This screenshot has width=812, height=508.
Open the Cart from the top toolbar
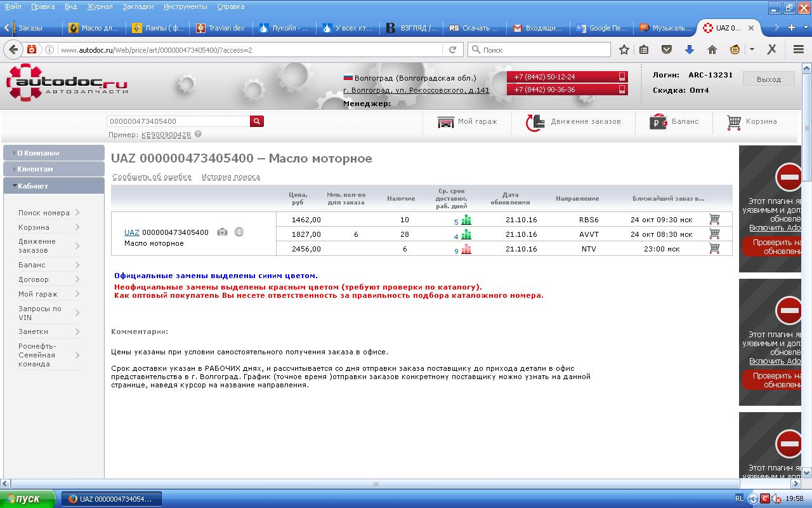tap(752, 121)
